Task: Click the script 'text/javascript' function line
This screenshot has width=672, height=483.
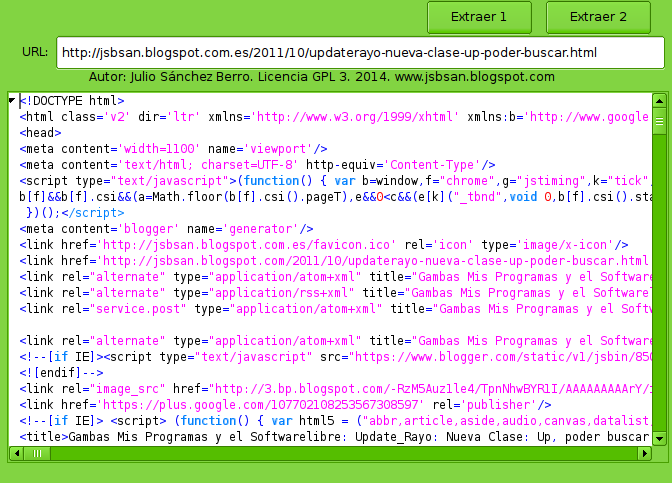Action: [x=336, y=181]
